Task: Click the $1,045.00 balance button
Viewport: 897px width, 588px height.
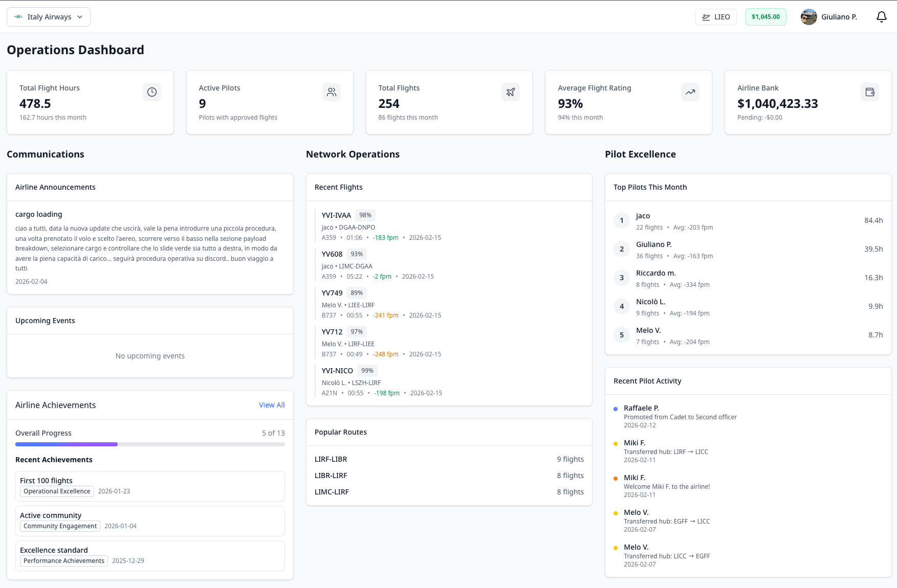Action: (x=765, y=17)
